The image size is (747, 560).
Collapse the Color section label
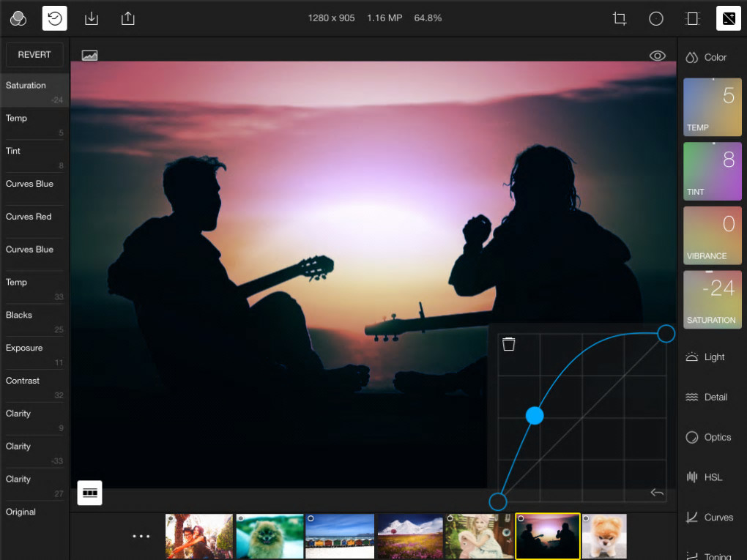tap(715, 57)
